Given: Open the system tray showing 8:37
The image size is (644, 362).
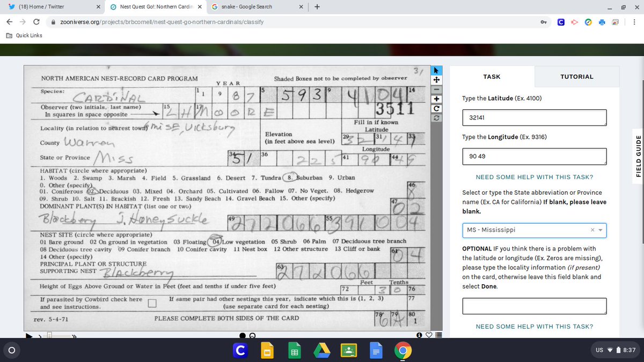Looking at the screenshot, I should 616,350.
